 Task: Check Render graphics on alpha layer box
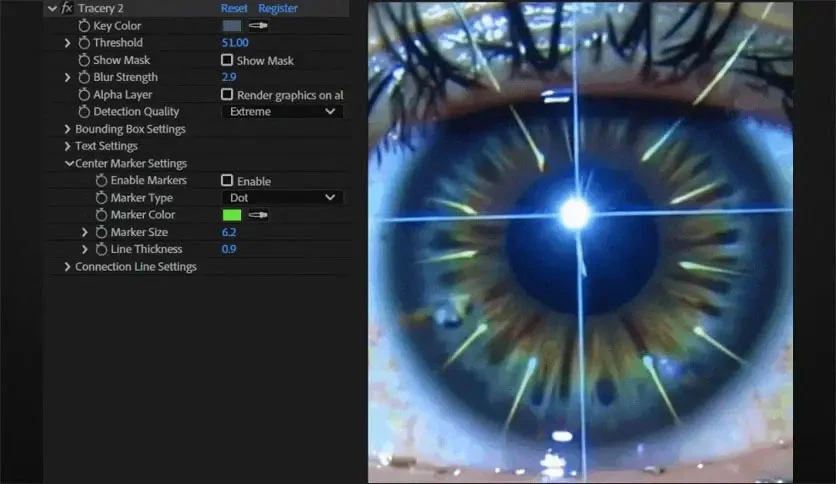click(x=227, y=94)
